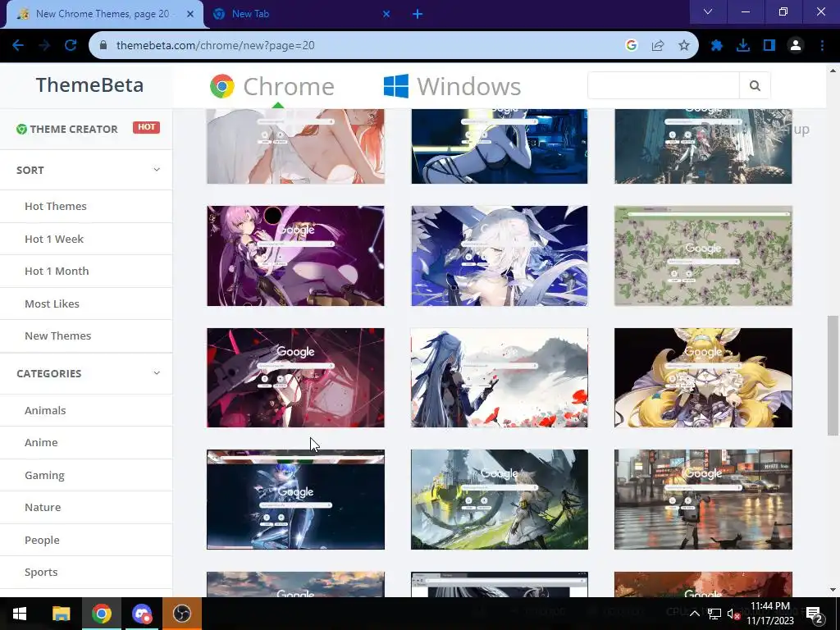Submit search with the magnifier button

[x=755, y=85]
